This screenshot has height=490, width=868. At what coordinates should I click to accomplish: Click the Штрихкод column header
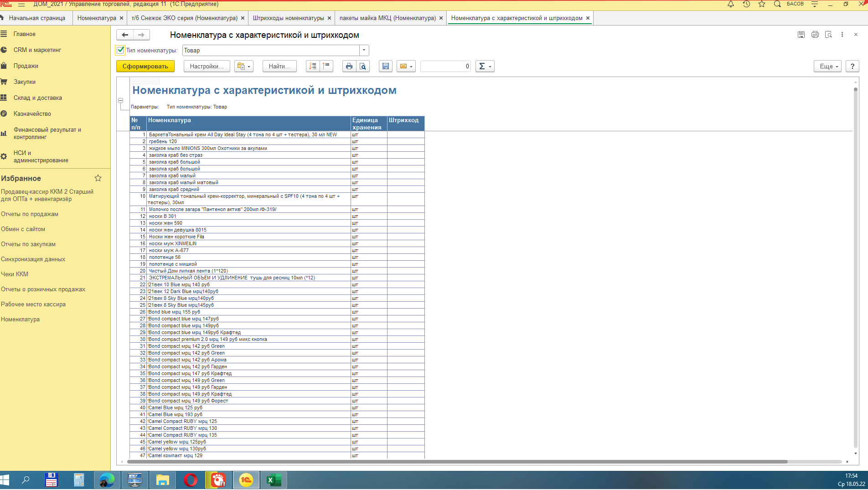[x=406, y=124]
